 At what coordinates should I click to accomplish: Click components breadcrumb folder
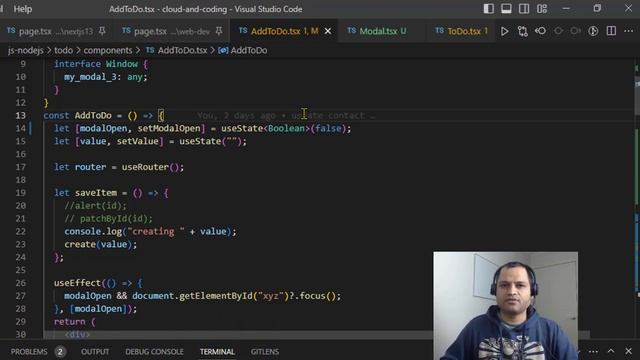[108, 50]
